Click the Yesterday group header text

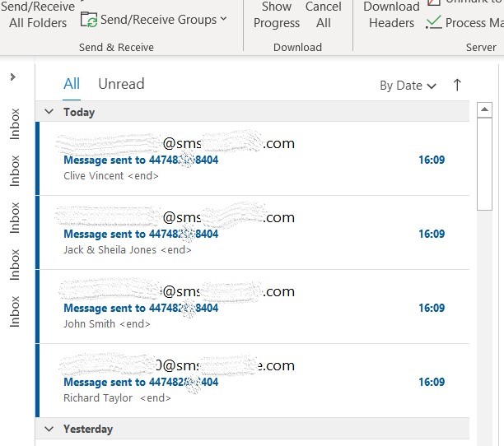tap(88, 429)
